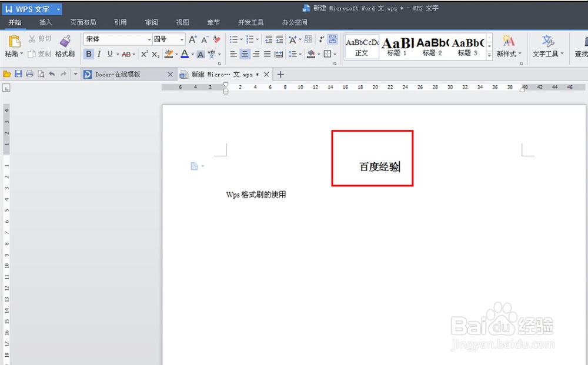
Task: Click the decrease indent icon
Action: coord(269,39)
